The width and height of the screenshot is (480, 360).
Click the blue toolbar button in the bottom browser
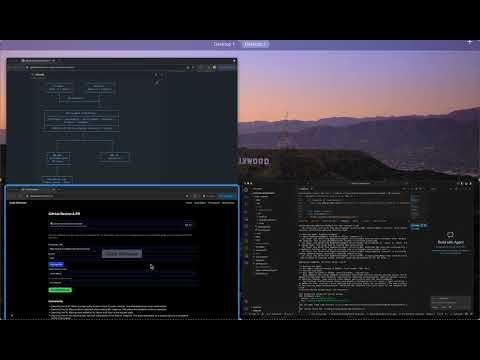226,196
